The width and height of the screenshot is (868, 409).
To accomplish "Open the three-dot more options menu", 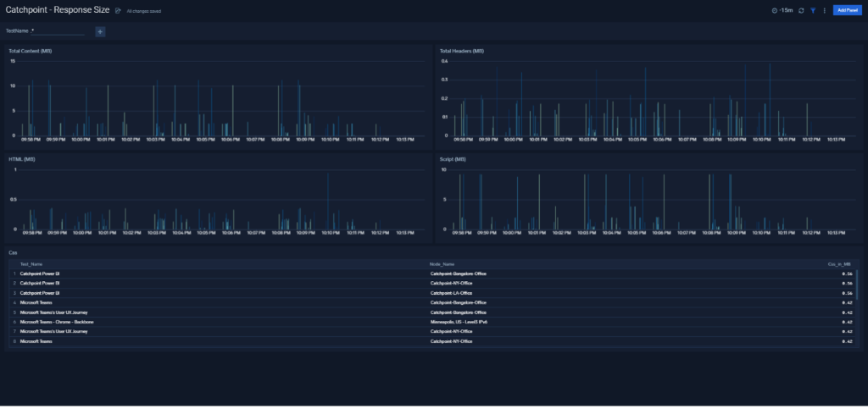I will (824, 10).
